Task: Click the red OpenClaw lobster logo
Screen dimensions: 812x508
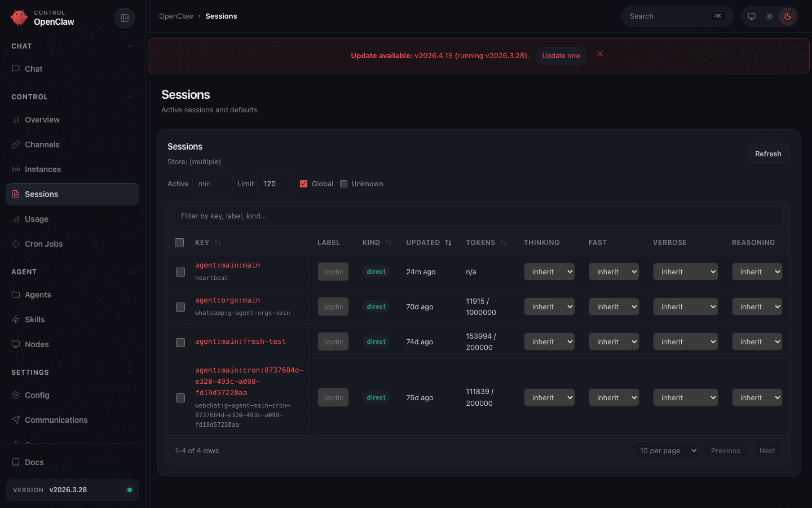Action: (x=19, y=17)
